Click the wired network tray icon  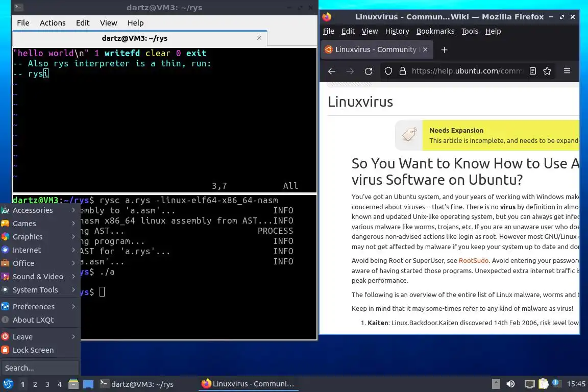pyautogui.click(x=529, y=384)
